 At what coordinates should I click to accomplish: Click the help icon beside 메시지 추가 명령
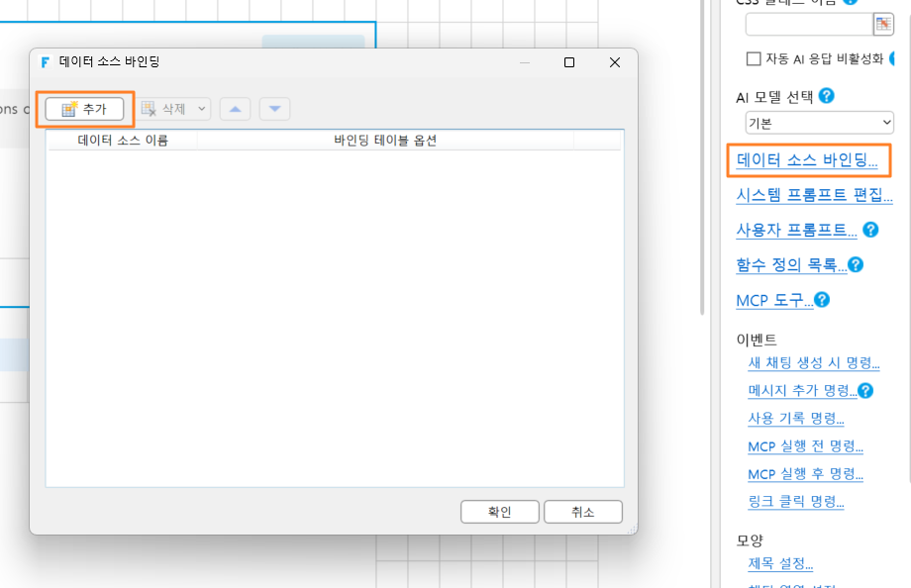pyautogui.click(x=865, y=390)
